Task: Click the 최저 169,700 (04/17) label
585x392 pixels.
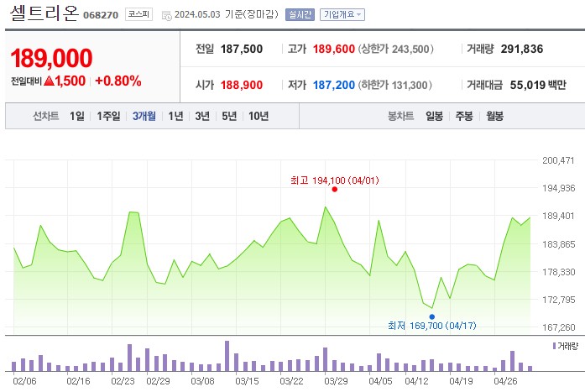Action: (x=432, y=326)
